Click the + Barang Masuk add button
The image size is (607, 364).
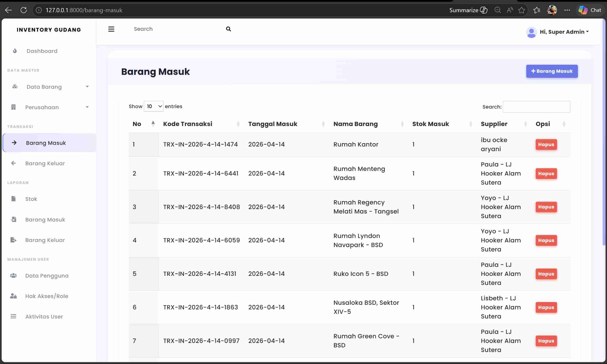point(552,71)
